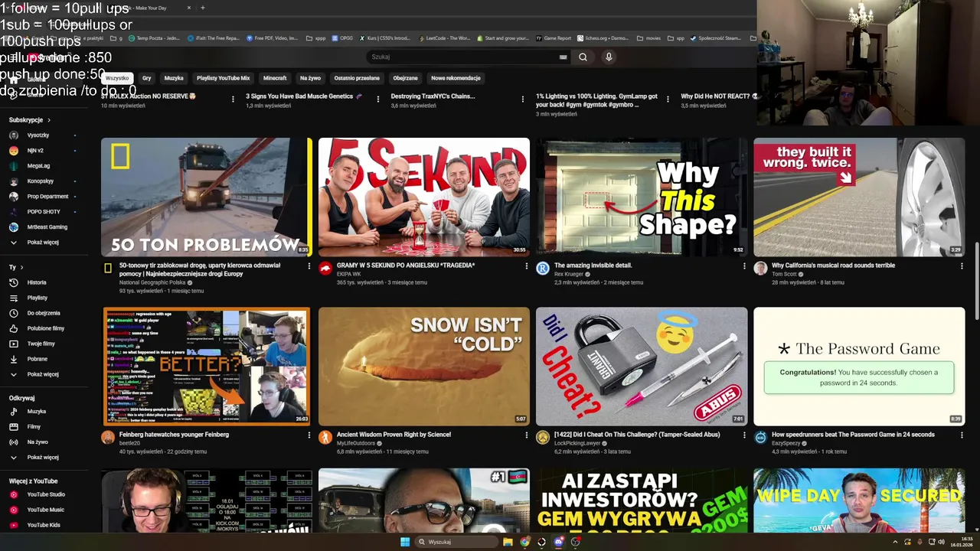Image resolution: width=980 pixels, height=551 pixels.
Task: Open Vysotzky subscription channel
Action: coord(38,135)
